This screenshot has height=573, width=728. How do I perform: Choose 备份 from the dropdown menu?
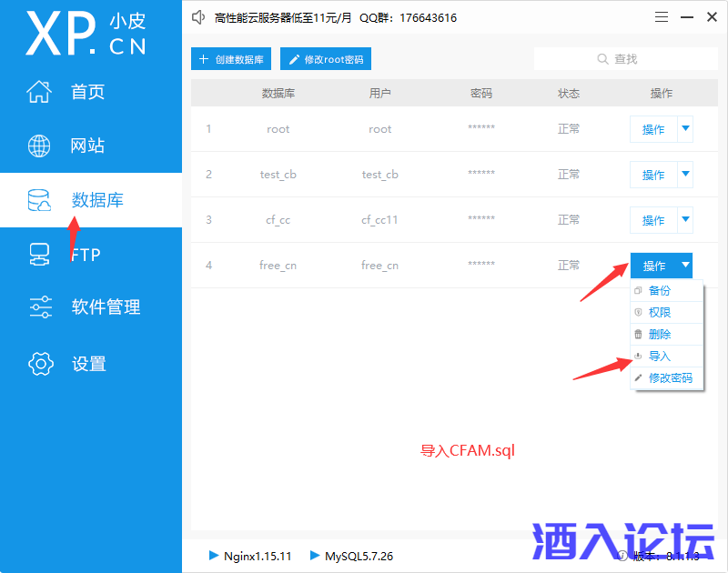point(667,290)
